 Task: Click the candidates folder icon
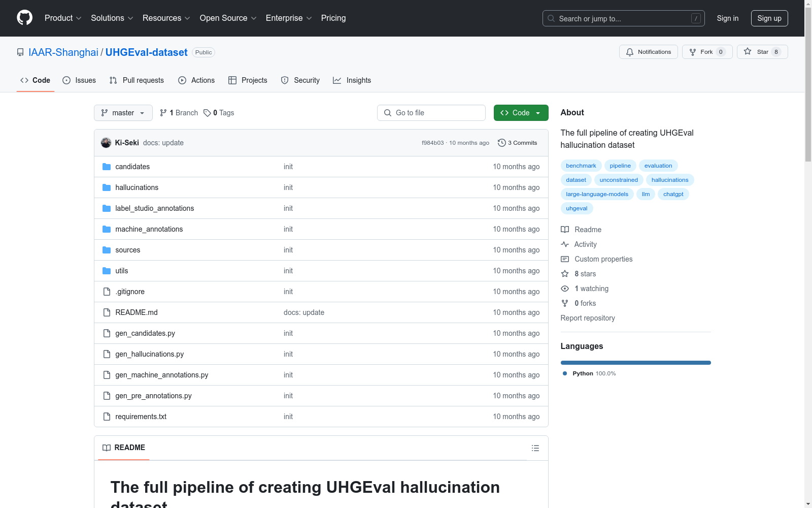point(107,167)
